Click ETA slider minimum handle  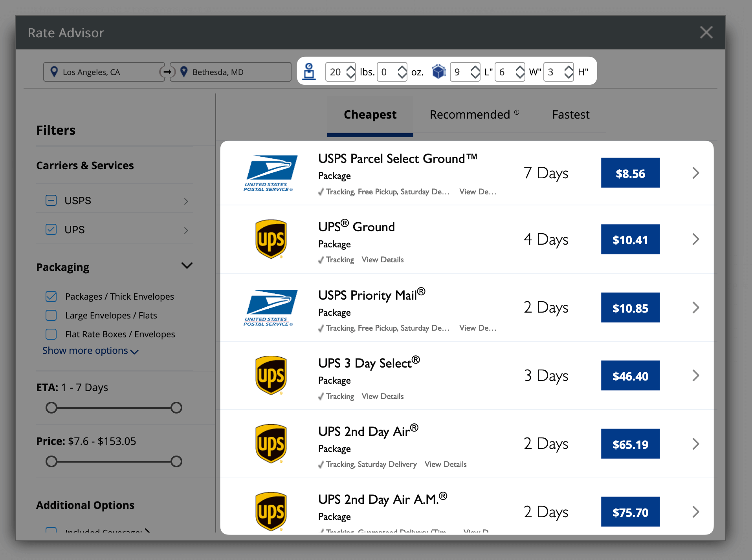point(51,408)
